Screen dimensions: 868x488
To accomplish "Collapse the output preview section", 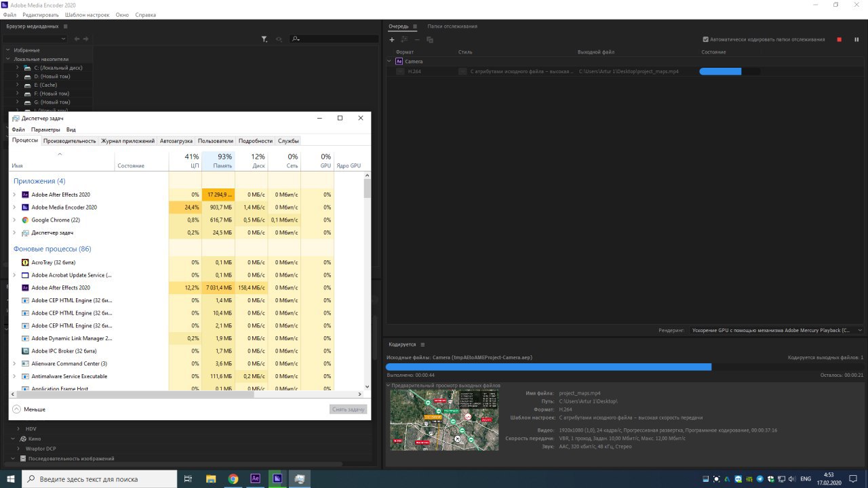I will (389, 385).
